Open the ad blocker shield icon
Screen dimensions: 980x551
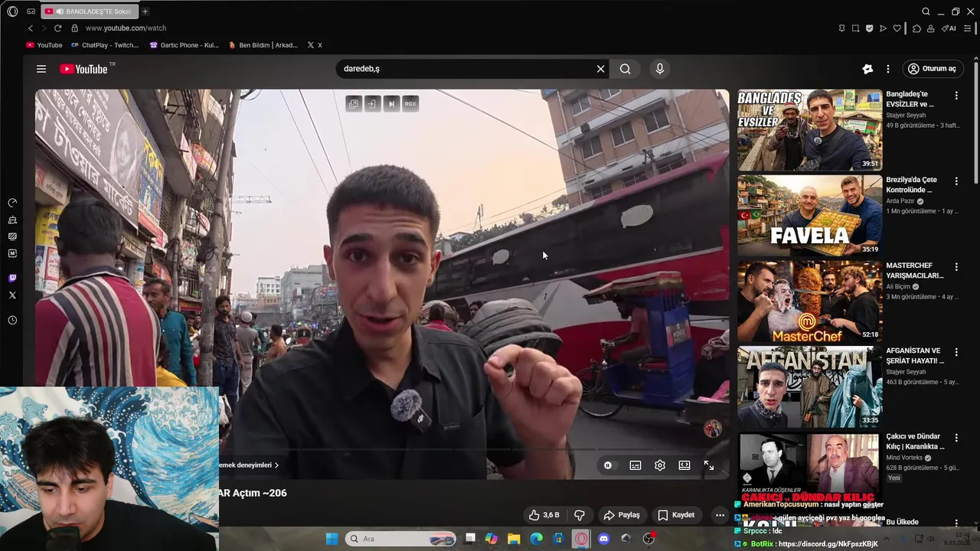[x=869, y=28]
